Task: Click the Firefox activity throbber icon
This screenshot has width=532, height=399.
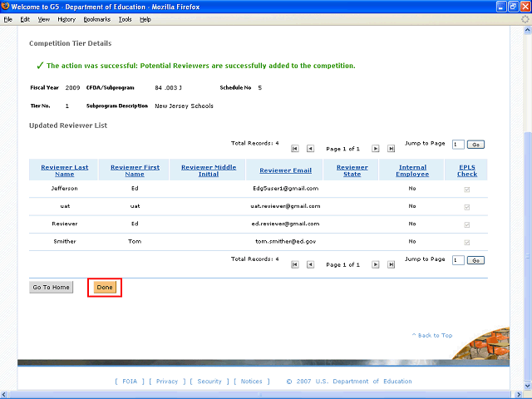Action: click(x=525, y=19)
